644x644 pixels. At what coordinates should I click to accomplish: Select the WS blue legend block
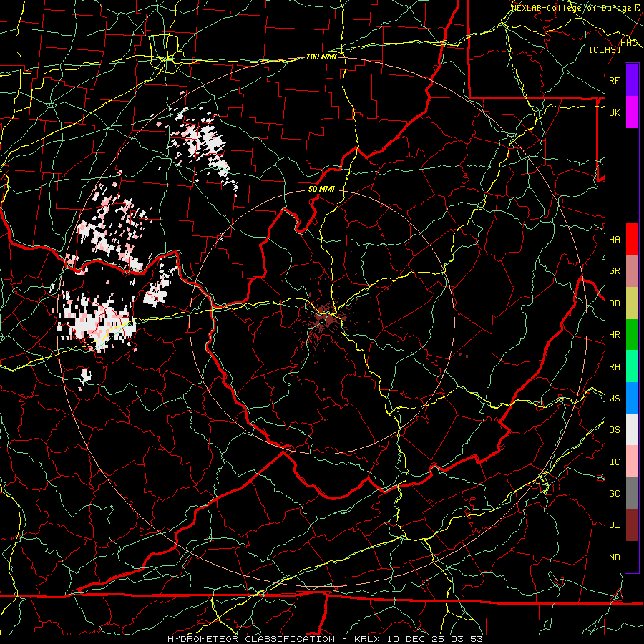[x=632, y=398]
